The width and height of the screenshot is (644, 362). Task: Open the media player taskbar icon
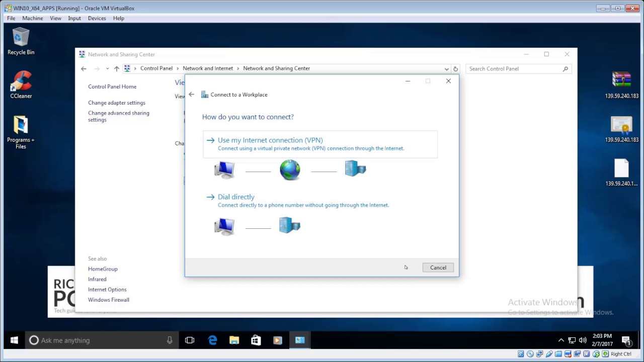tap(277, 340)
